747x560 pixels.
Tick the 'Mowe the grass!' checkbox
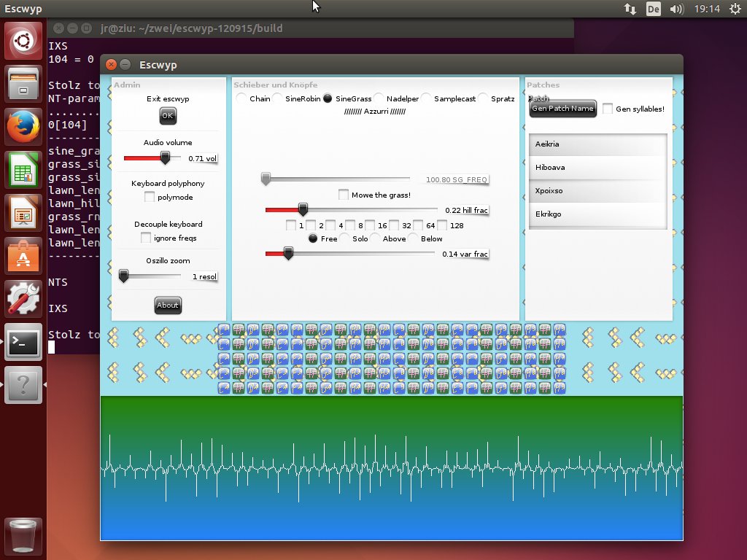344,195
